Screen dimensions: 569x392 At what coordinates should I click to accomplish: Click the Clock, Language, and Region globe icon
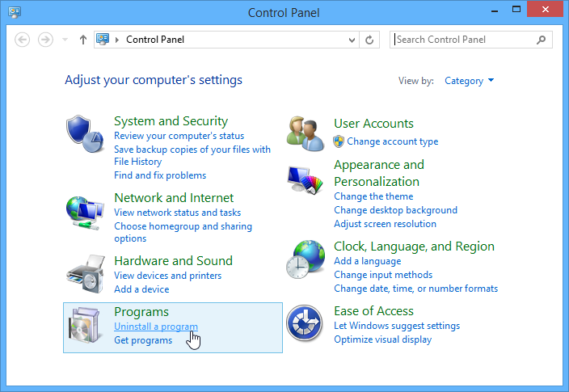tap(305, 259)
